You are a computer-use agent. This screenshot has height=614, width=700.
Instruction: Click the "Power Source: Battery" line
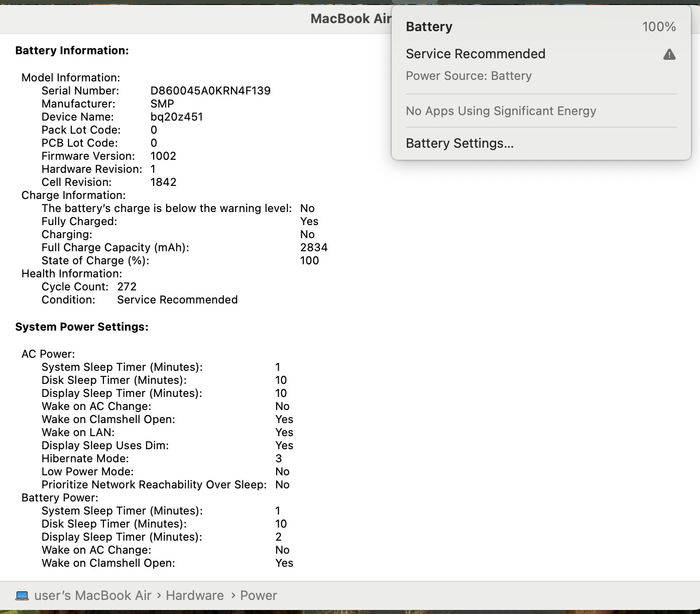469,76
